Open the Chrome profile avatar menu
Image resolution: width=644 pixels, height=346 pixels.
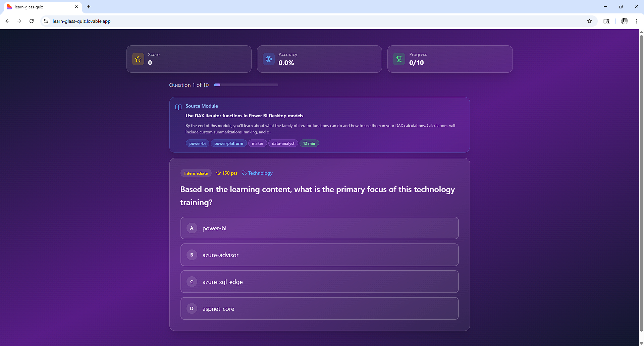[x=624, y=21]
